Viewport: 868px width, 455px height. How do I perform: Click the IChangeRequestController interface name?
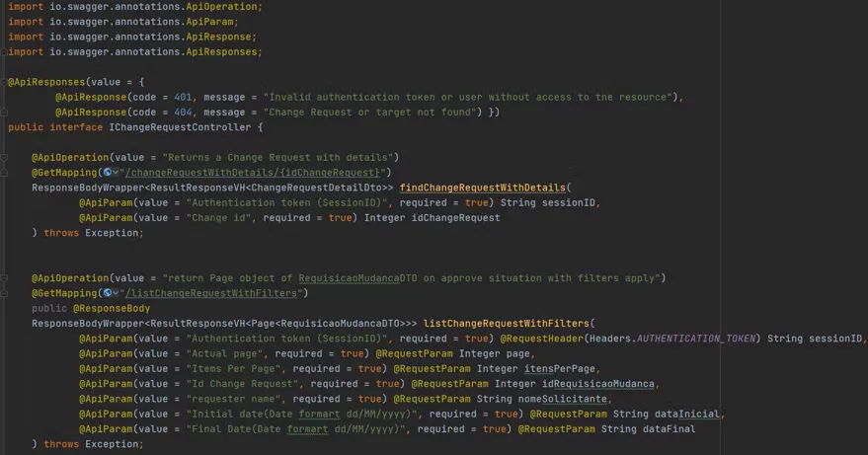pyautogui.click(x=180, y=127)
